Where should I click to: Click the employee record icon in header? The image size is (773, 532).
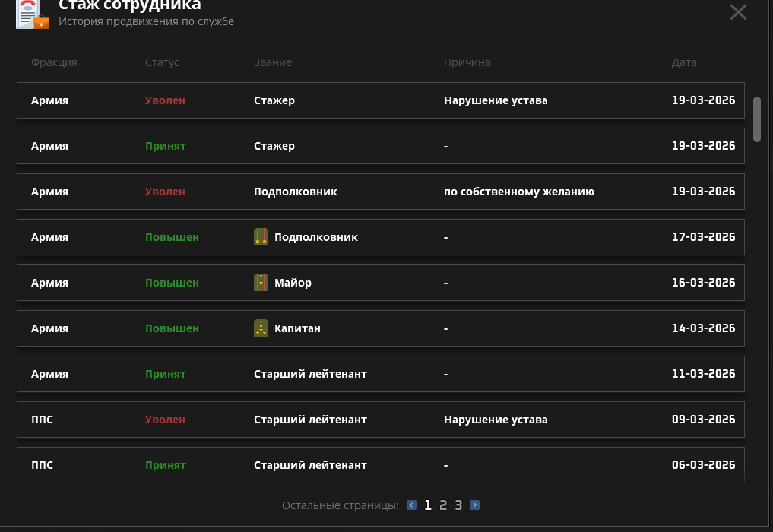pyautogui.click(x=32, y=14)
